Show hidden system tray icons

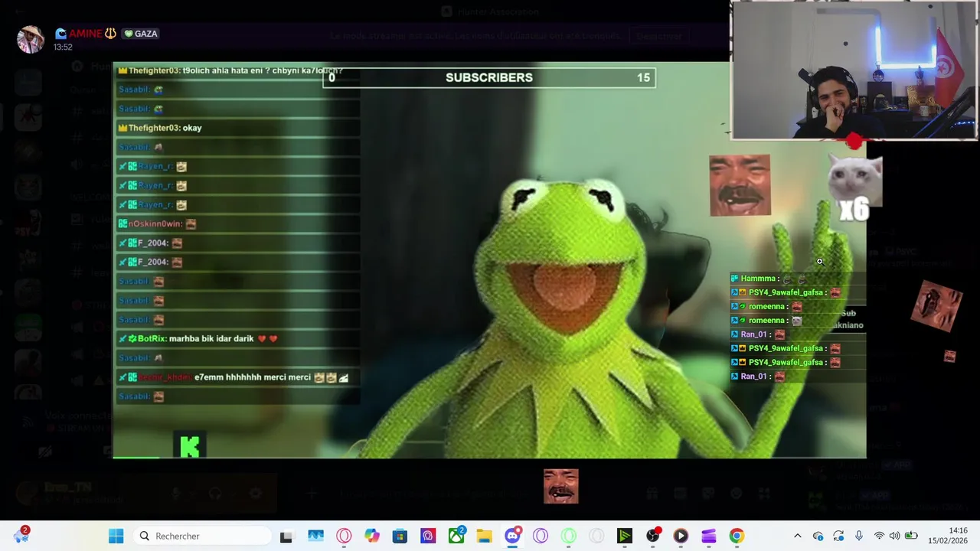coord(797,536)
